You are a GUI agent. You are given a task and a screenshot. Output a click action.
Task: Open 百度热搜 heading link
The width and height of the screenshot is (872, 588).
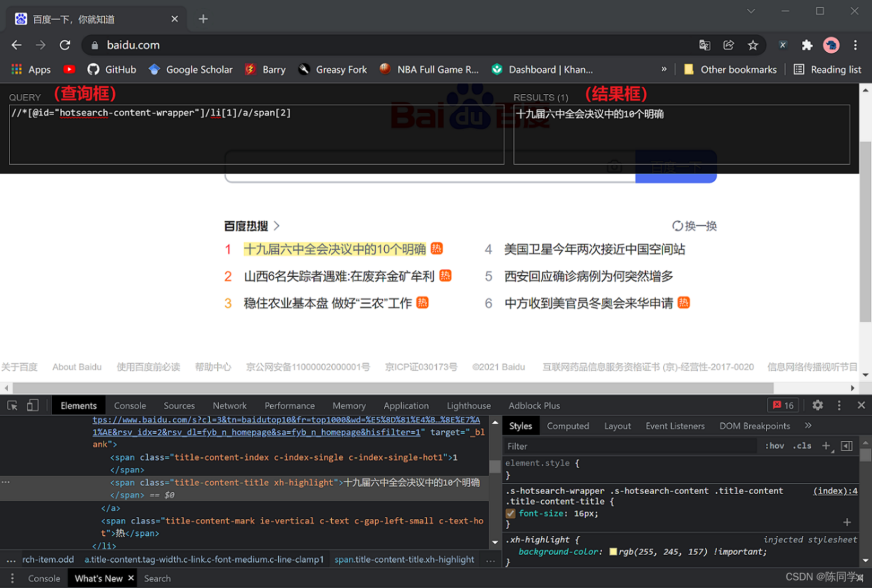tap(252, 226)
